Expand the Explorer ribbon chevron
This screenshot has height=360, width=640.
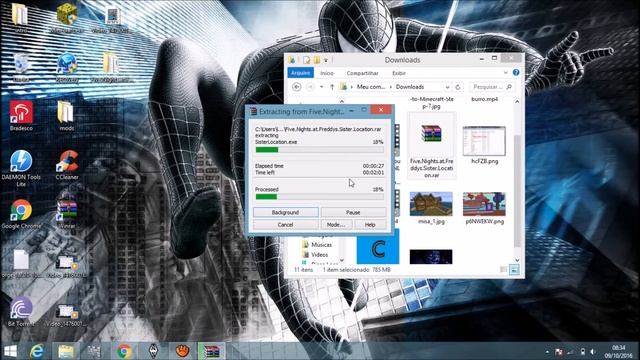[505, 73]
